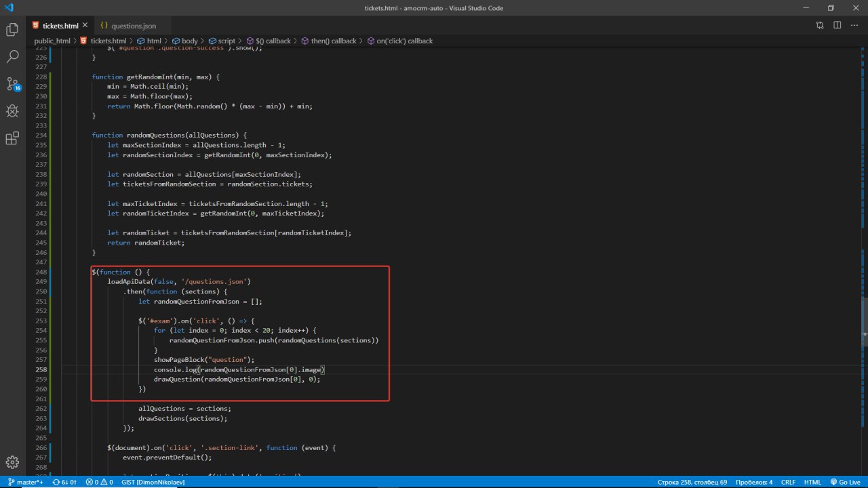Open the html breadcrumb symbol
The width and height of the screenshot is (868, 488).
click(149, 41)
